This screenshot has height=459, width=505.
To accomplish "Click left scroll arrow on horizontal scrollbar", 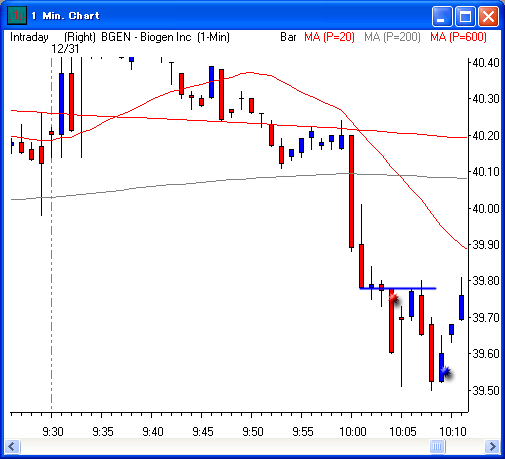I will coord(13,446).
